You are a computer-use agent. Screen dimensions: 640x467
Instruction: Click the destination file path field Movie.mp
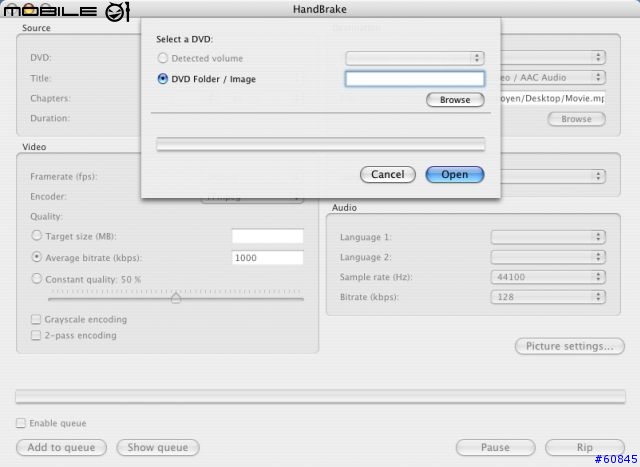point(553,98)
